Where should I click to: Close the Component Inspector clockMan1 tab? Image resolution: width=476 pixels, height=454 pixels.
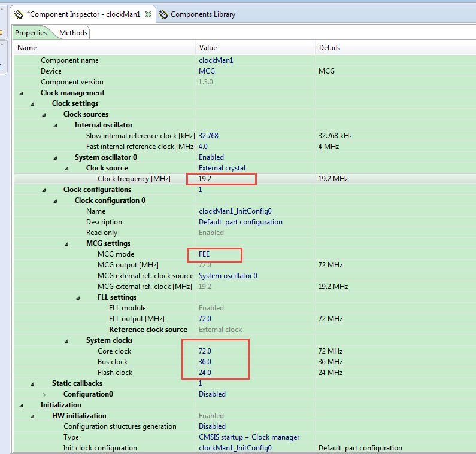click(x=148, y=14)
